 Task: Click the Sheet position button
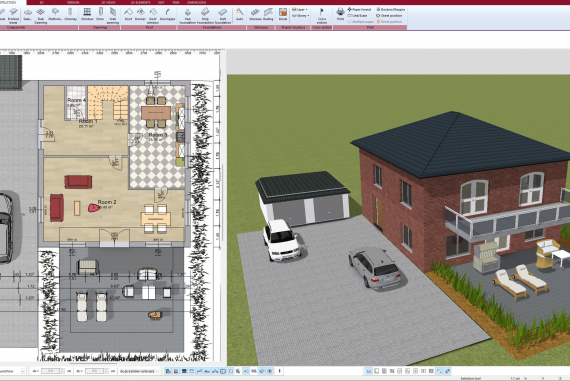click(x=389, y=16)
